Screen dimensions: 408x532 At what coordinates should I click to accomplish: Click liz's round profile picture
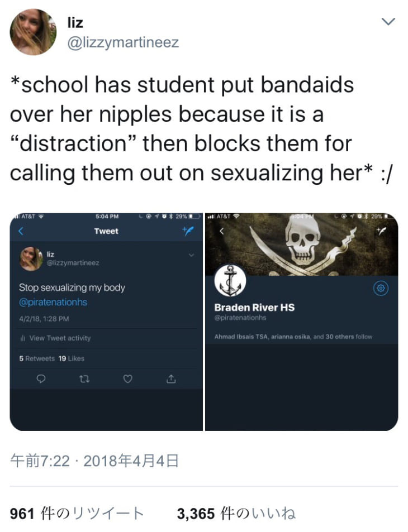pyautogui.click(x=33, y=32)
